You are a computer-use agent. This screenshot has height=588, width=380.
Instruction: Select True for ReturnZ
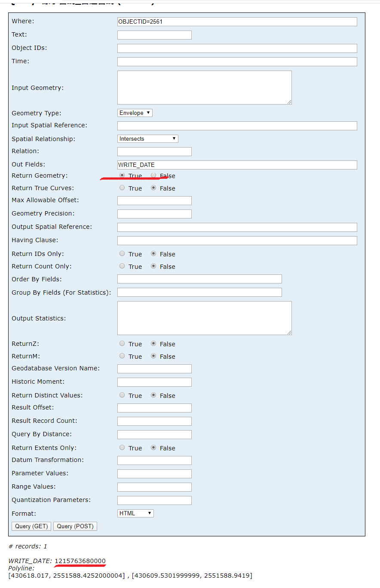tap(122, 343)
